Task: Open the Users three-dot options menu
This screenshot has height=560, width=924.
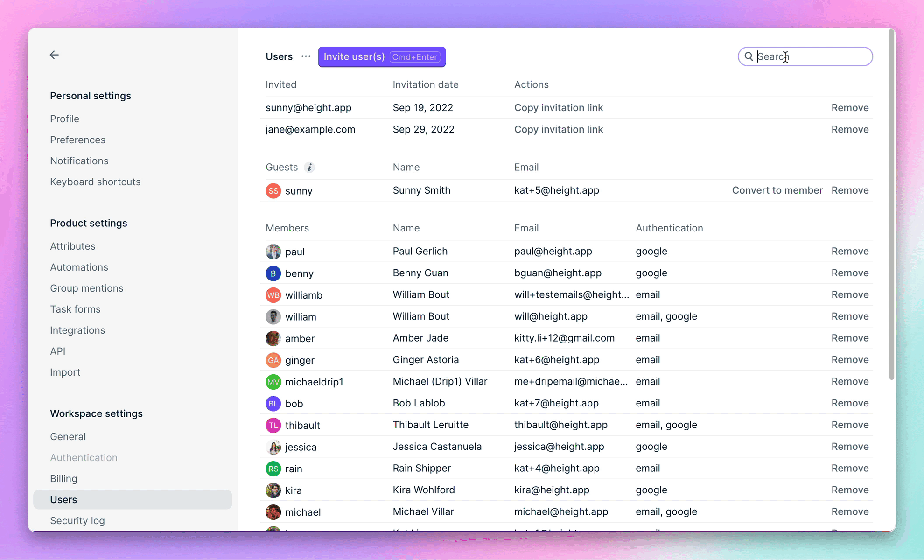Action: [x=306, y=56]
